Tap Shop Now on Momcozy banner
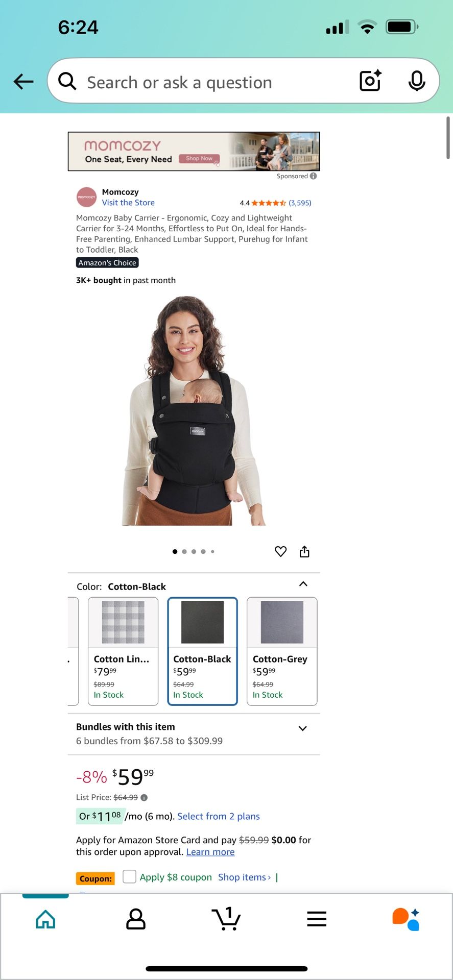The image size is (453, 980). point(199,159)
